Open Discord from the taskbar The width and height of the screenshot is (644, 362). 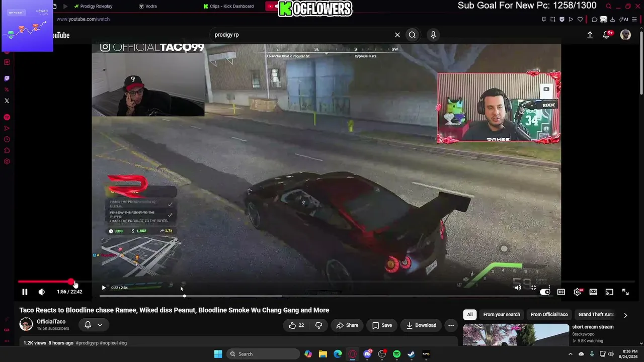tap(367, 354)
